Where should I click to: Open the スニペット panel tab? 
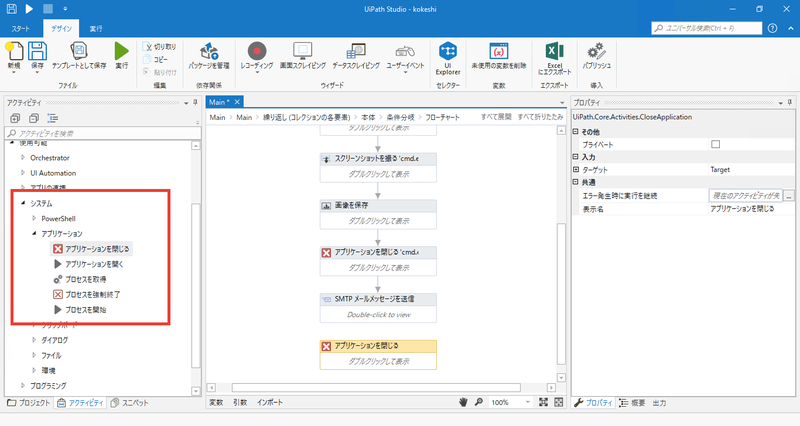point(130,403)
